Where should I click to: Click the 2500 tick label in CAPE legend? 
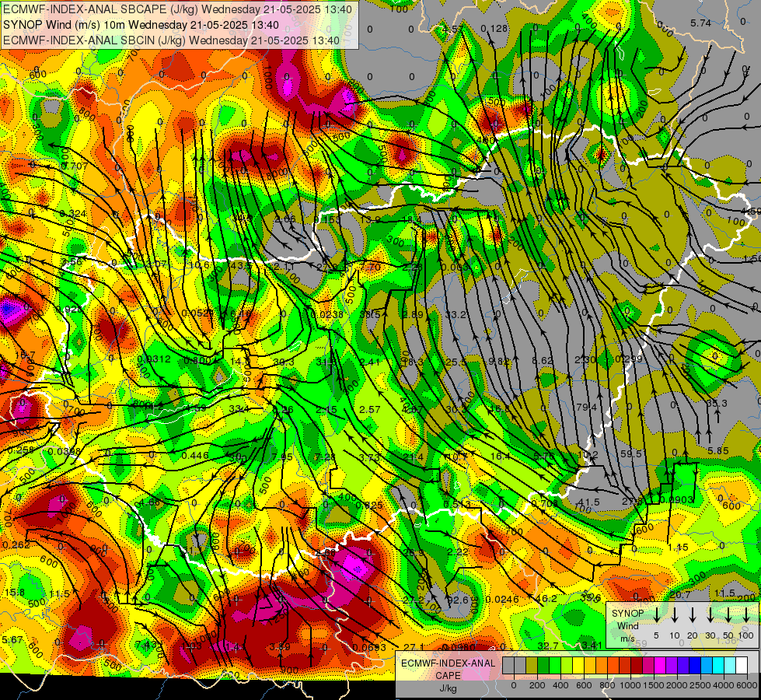point(700,685)
